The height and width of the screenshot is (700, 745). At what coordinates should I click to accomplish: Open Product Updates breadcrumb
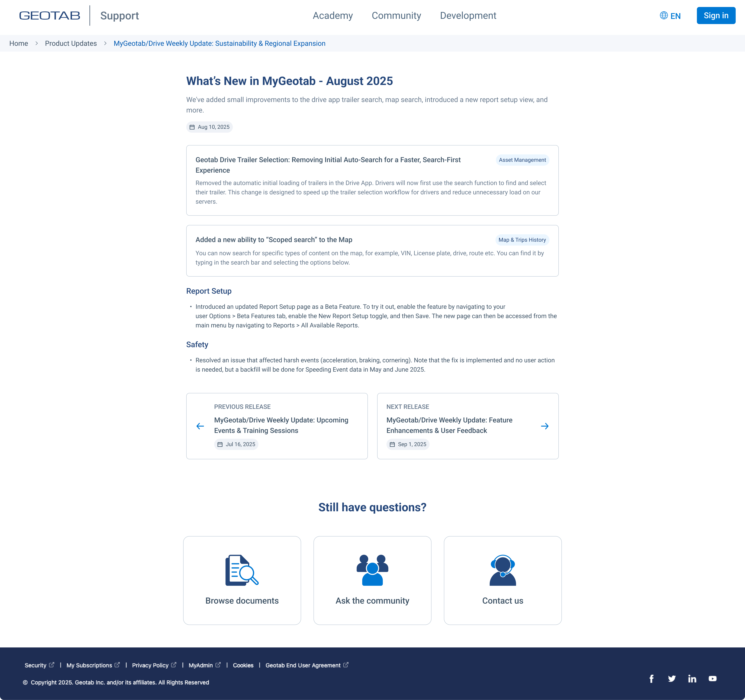coord(71,43)
